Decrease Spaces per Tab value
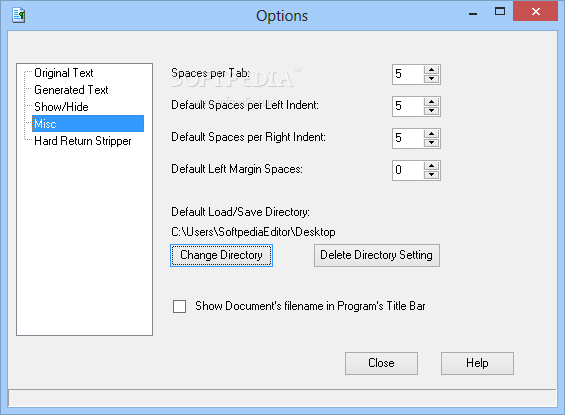 click(431, 79)
